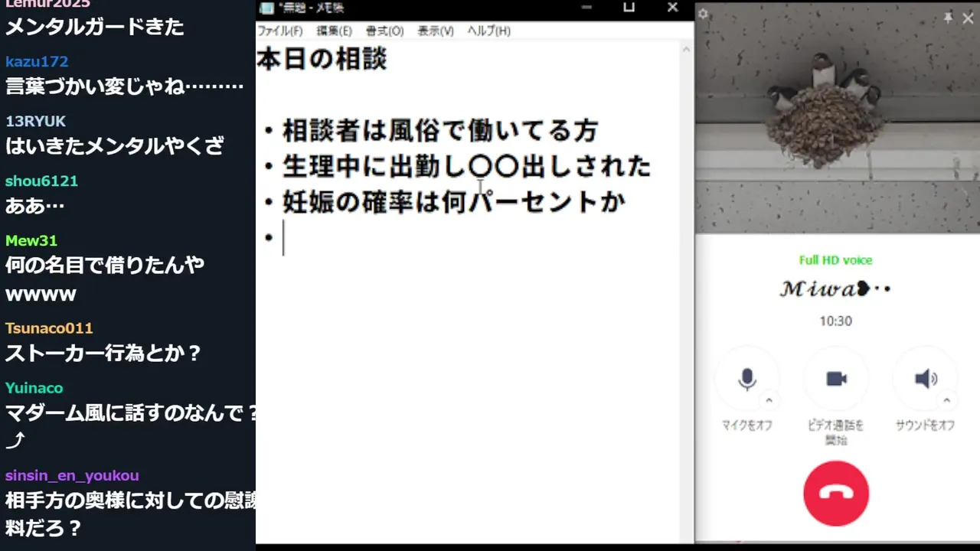Click chat username sinsin_en_youkou
This screenshot has height=551, width=980.
tap(72, 476)
